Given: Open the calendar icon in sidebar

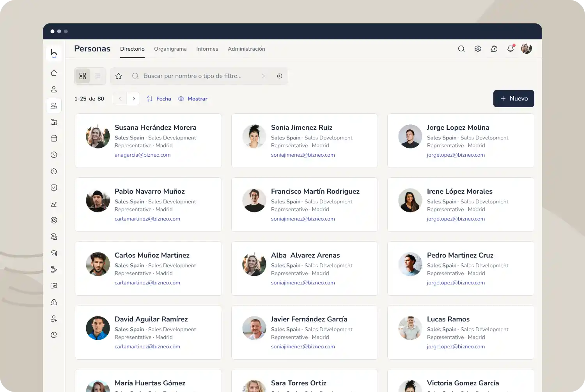Looking at the screenshot, I should pyautogui.click(x=54, y=138).
